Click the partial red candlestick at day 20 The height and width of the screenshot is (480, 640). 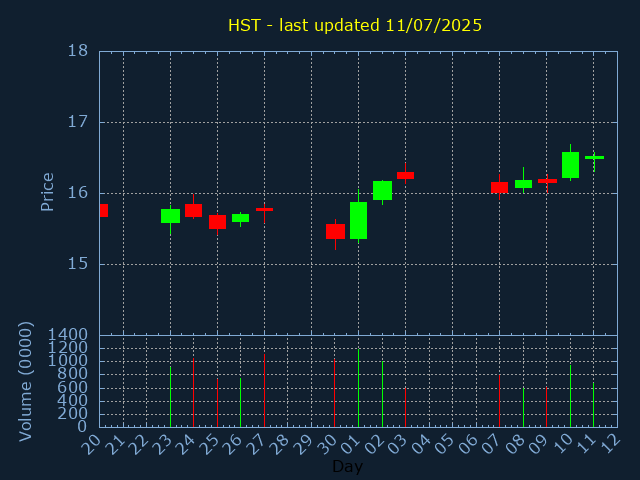pyautogui.click(x=104, y=211)
